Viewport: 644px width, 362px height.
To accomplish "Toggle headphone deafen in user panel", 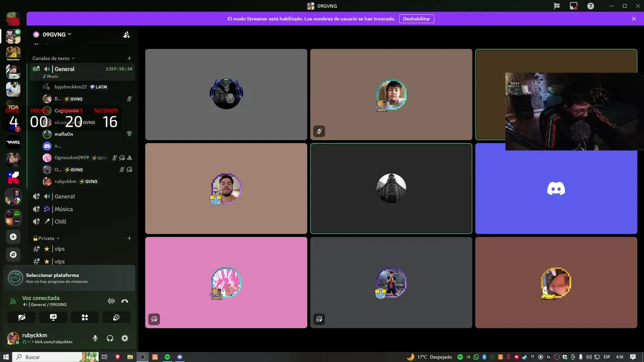I will click(x=110, y=338).
